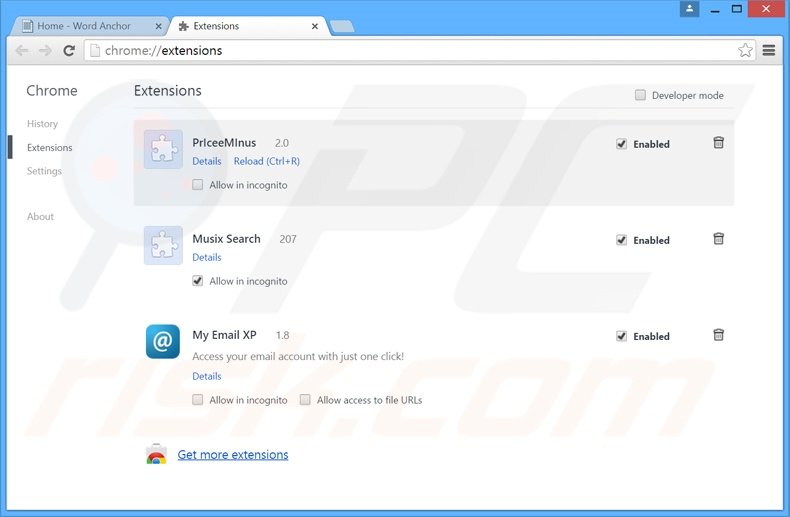Untick the Enabled box for My Email XP
Image resolution: width=790 pixels, height=517 pixels.
(x=622, y=336)
